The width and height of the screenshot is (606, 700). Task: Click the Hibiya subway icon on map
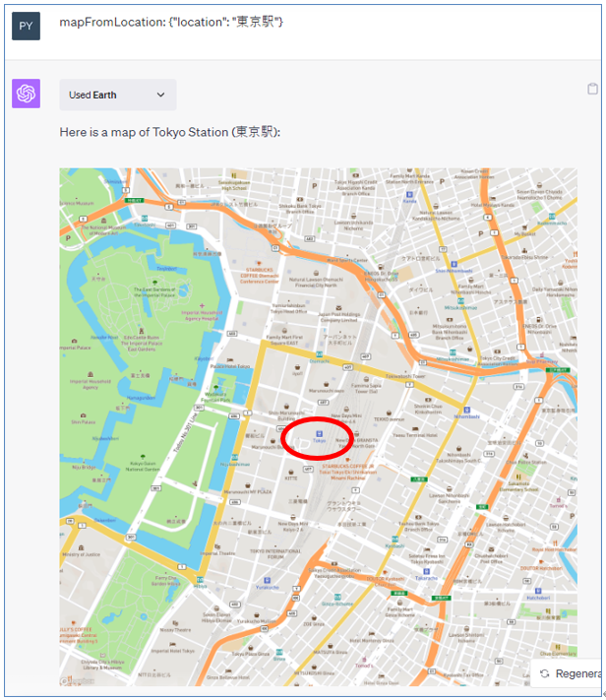point(200,579)
